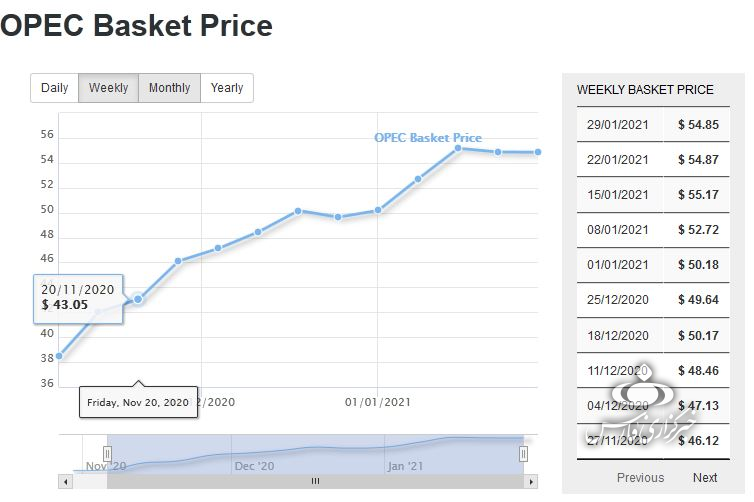Select the 29/01/2021 row in price table

[x=653, y=125]
